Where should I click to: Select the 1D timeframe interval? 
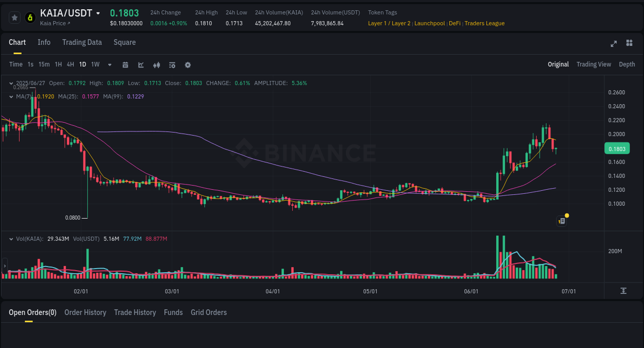82,64
